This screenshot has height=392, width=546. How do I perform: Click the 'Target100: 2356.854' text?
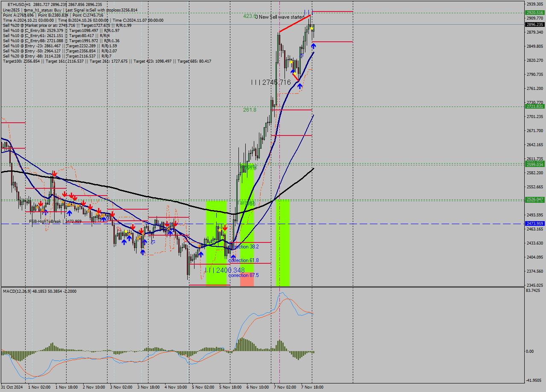pyautogui.click(x=21, y=61)
